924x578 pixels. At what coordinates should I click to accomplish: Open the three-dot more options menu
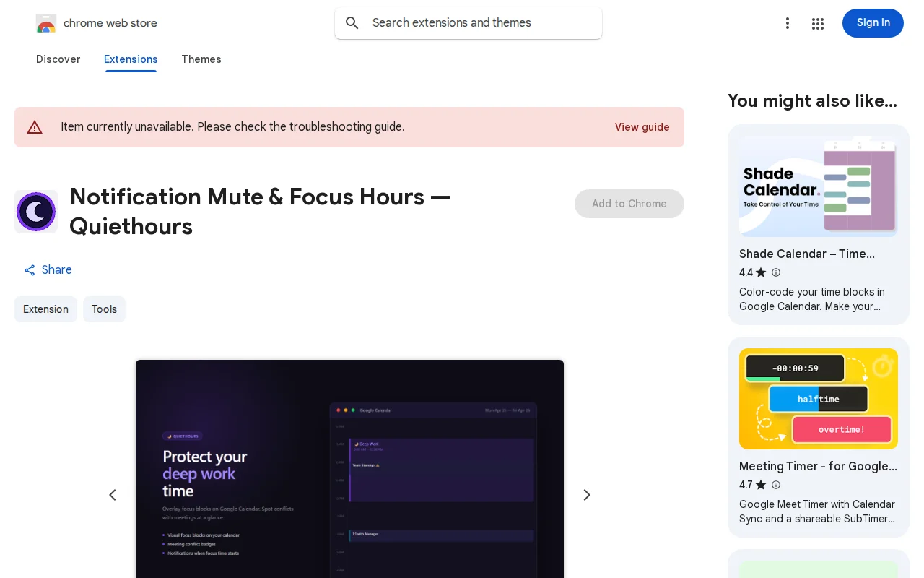788,23
